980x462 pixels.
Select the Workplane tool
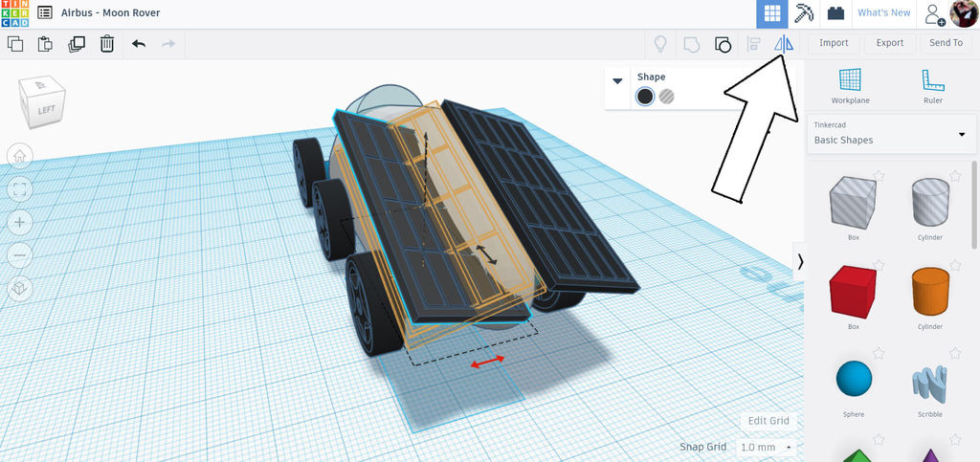pos(850,85)
